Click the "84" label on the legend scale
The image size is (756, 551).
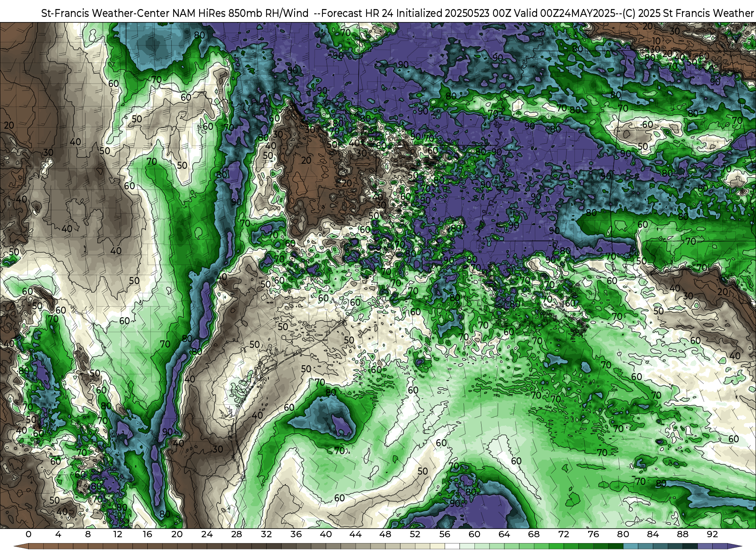point(653,534)
